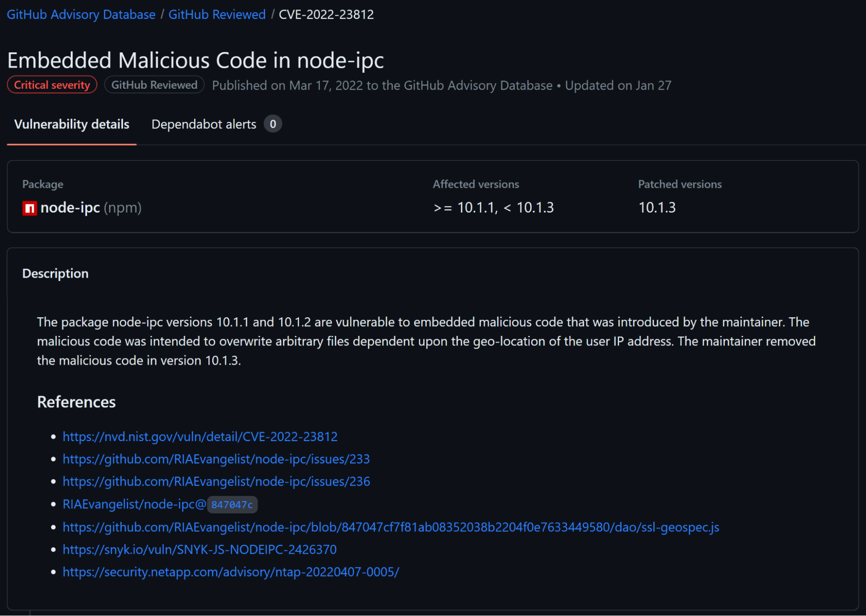The image size is (866, 616).
Task: Click the node-ipc package name
Action: (x=70, y=208)
